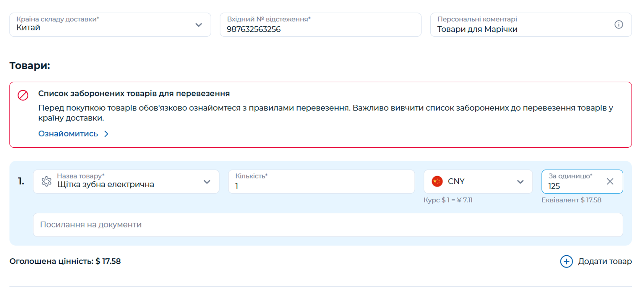This screenshot has height=295, width=644.
Task: Clear the За одиницю price with X
Action: pos(610,181)
